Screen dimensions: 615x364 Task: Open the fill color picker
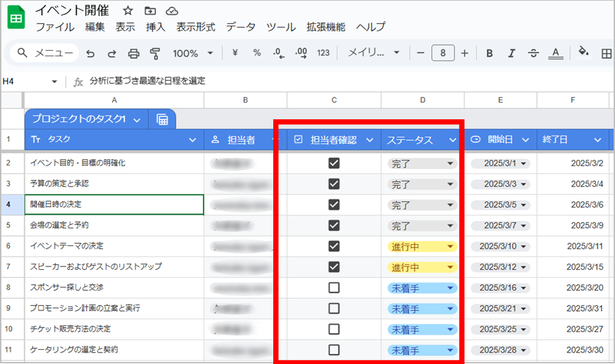584,52
